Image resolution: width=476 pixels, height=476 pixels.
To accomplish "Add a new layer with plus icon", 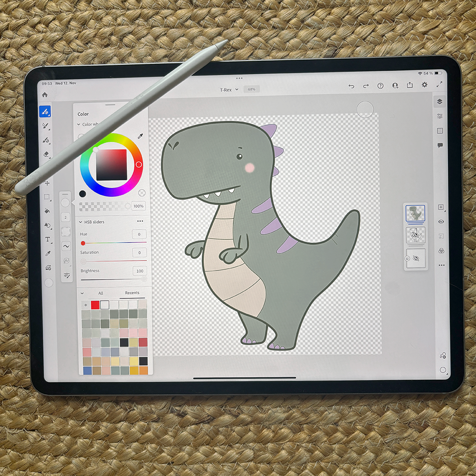I will (441, 207).
